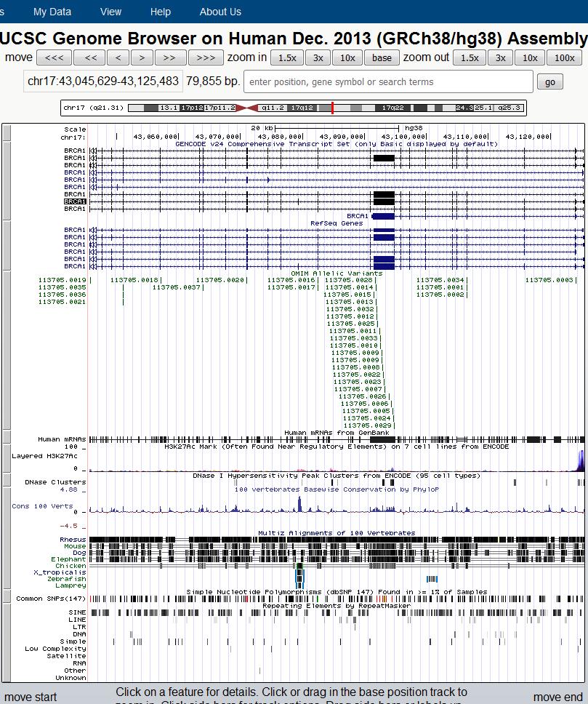Click the red position marker on chromosome ideogram
The width and height of the screenshot is (588, 704).
[x=332, y=108]
